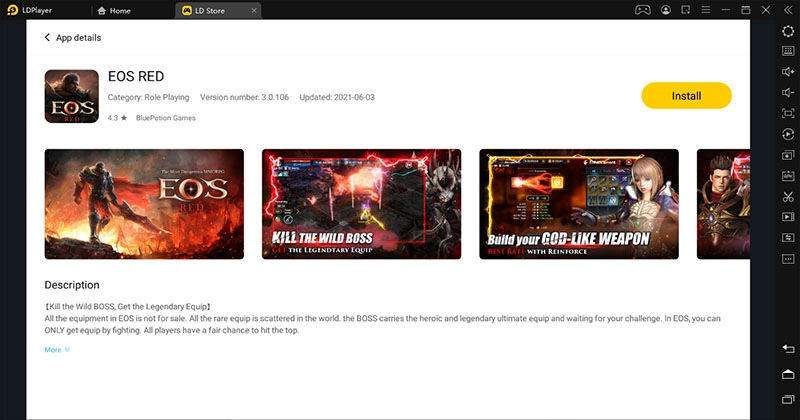Take a screenshot with scissors icon
Image resolution: width=800 pixels, height=420 pixels.
pos(788,196)
